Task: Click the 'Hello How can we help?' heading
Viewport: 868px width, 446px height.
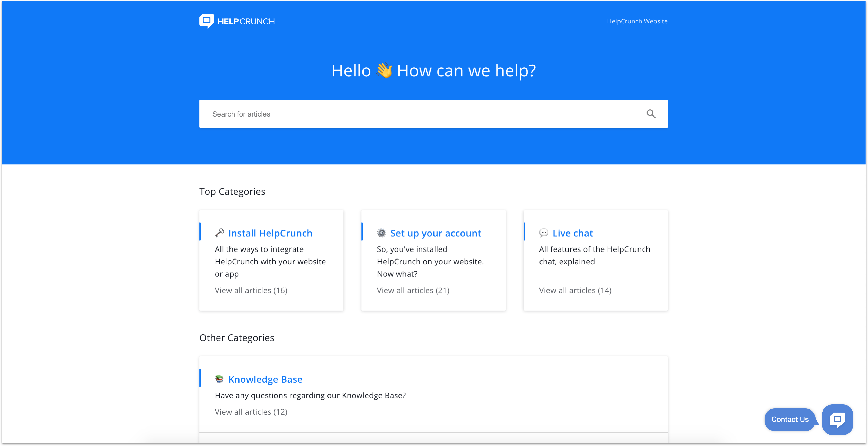Action: click(433, 71)
